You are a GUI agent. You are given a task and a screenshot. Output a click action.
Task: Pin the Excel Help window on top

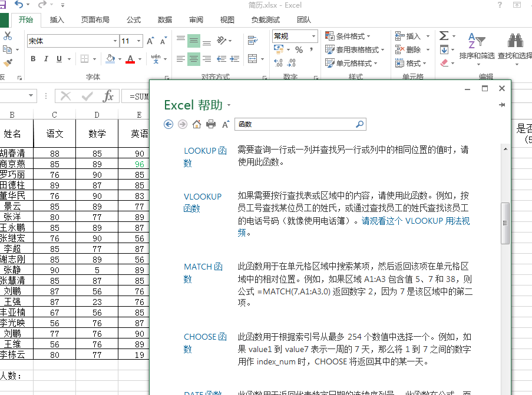point(502,105)
